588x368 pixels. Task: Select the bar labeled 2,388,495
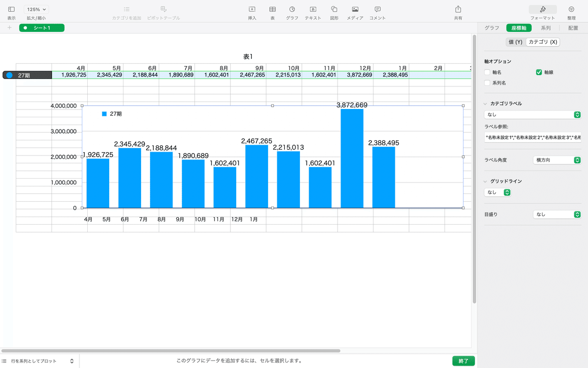click(x=384, y=178)
